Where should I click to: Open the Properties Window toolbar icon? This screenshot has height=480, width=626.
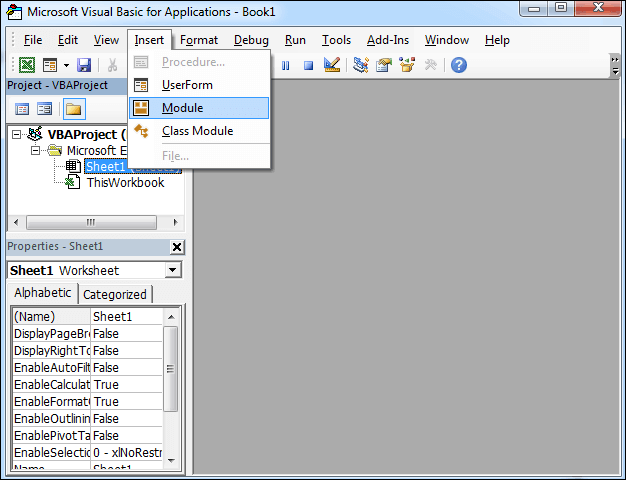[384, 65]
